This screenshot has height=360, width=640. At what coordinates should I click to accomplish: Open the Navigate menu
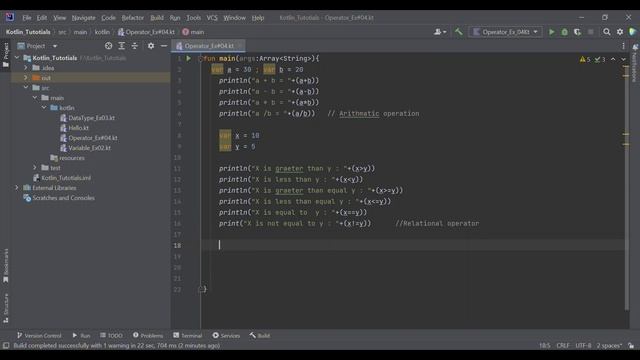(x=83, y=18)
